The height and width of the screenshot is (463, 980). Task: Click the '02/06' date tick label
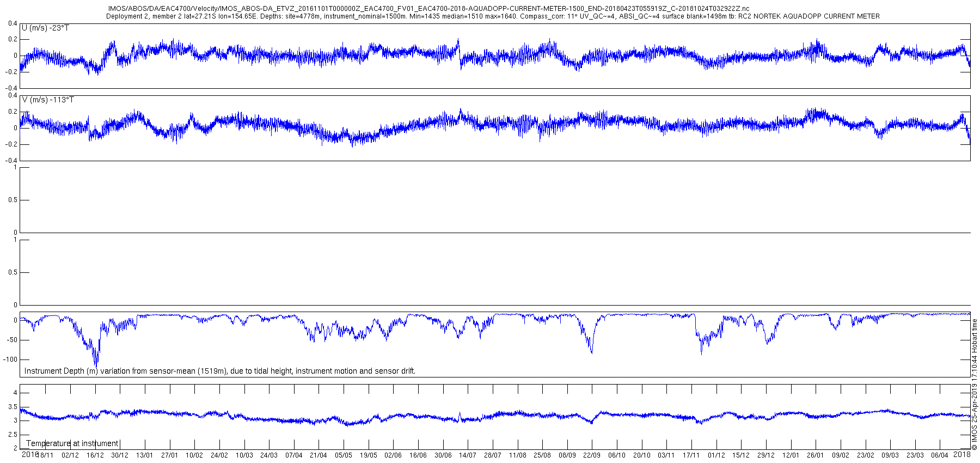(x=393, y=455)
